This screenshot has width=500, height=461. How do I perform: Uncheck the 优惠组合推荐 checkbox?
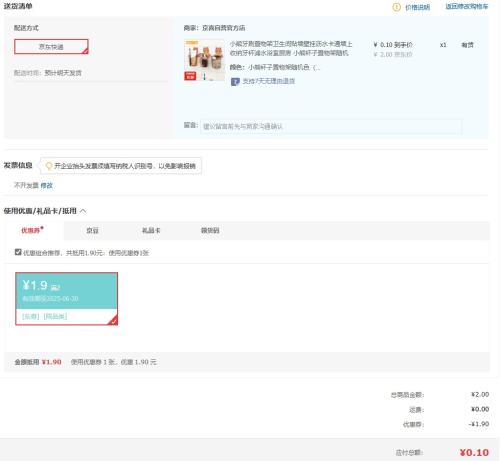(x=18, y=252)
